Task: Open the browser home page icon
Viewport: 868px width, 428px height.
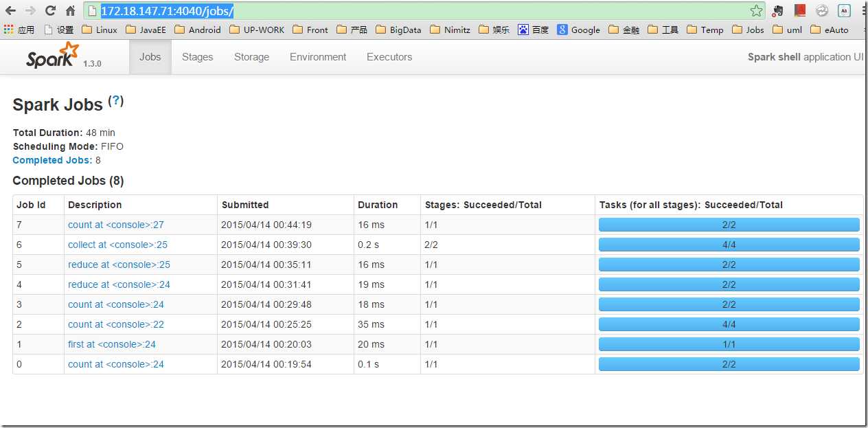Action: pyautogui.click(x=70, y=10)
